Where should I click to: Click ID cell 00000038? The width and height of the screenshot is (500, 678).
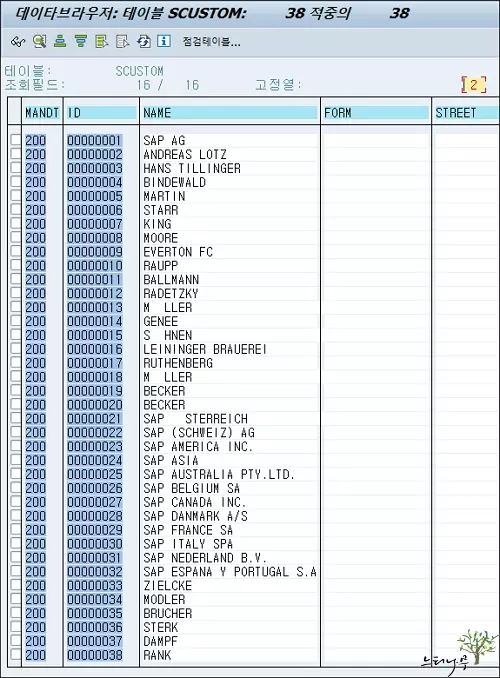[95, 655]
